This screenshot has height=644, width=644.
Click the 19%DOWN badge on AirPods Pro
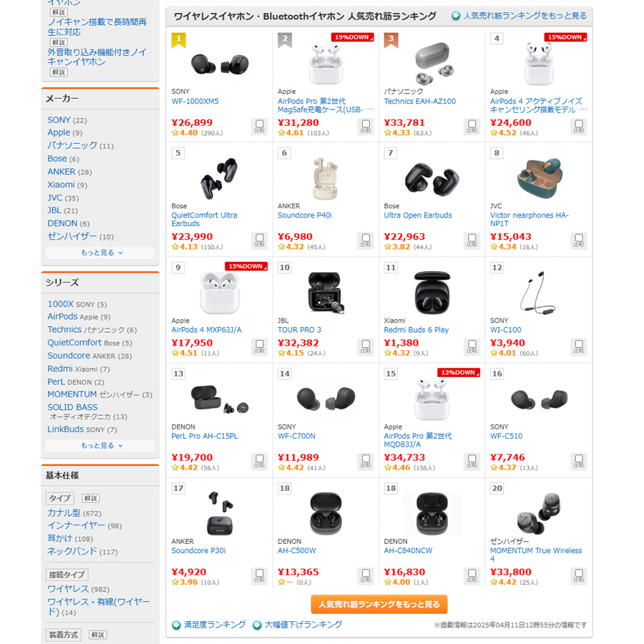[x=352, y=37]
